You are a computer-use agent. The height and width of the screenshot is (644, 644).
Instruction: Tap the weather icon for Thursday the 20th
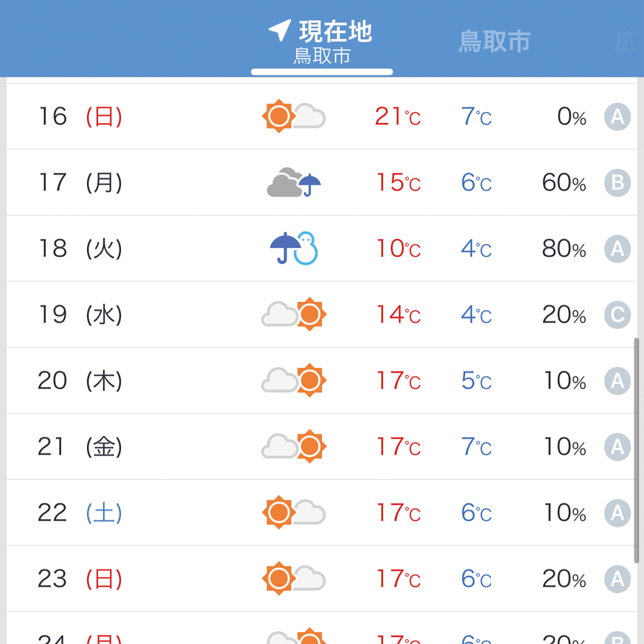tap(294, 380)
